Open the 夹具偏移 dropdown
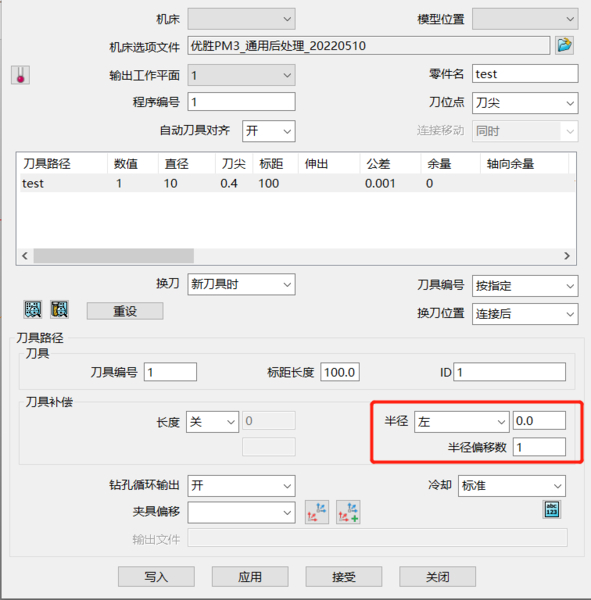The height and width of the screenshot is (600, 591). [x=242, y=512]
